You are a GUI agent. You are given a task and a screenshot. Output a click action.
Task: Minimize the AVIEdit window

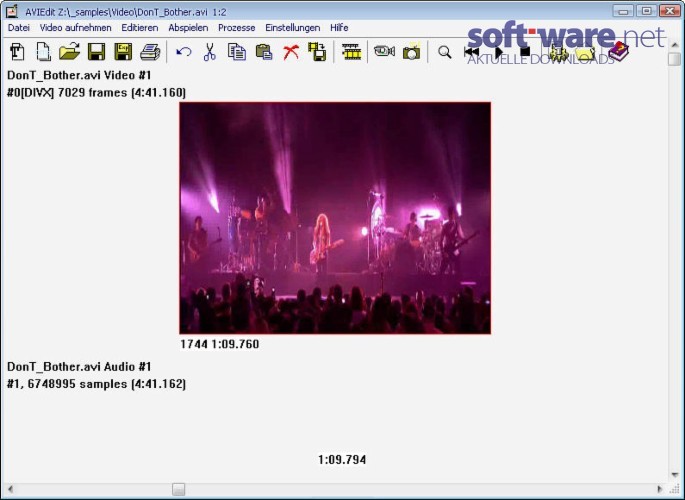623,11
